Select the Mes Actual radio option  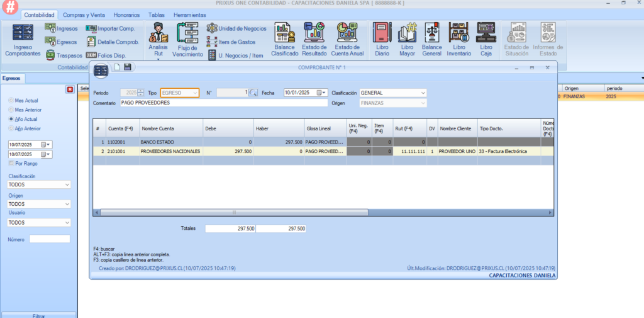[x=11, y=101]
